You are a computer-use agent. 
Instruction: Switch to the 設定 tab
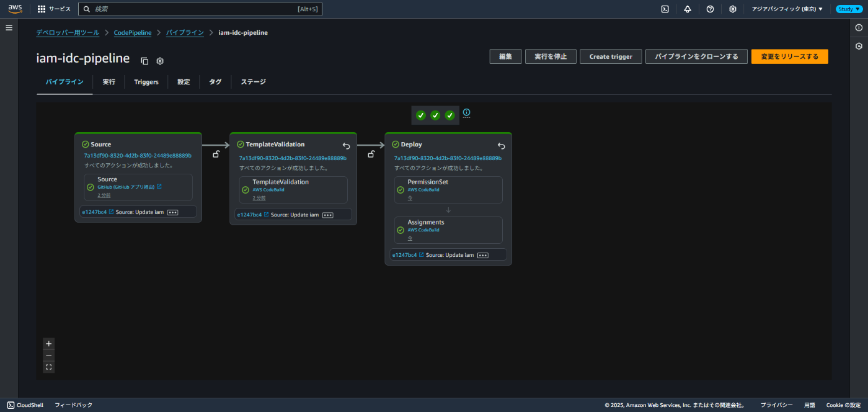click(x=184, y=82)
